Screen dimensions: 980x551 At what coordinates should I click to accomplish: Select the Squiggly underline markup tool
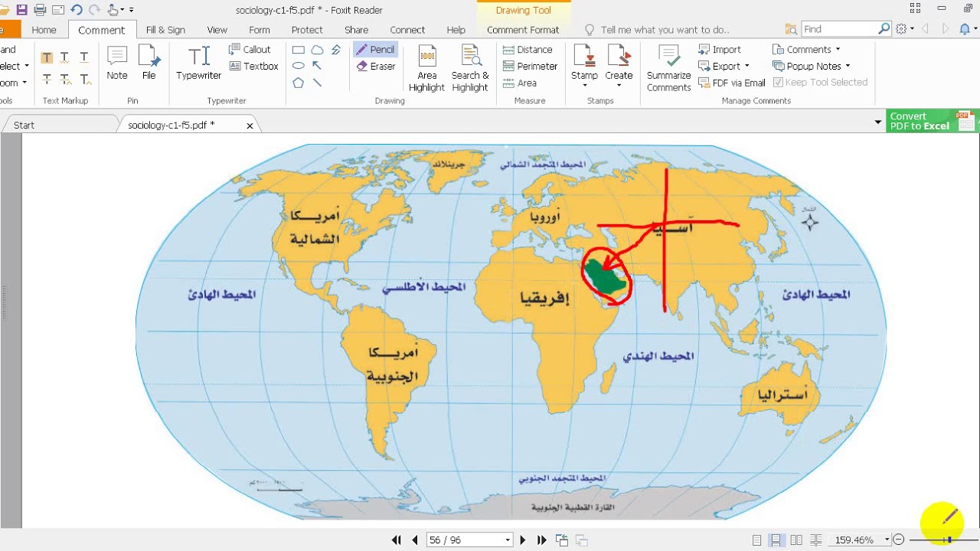65,57
